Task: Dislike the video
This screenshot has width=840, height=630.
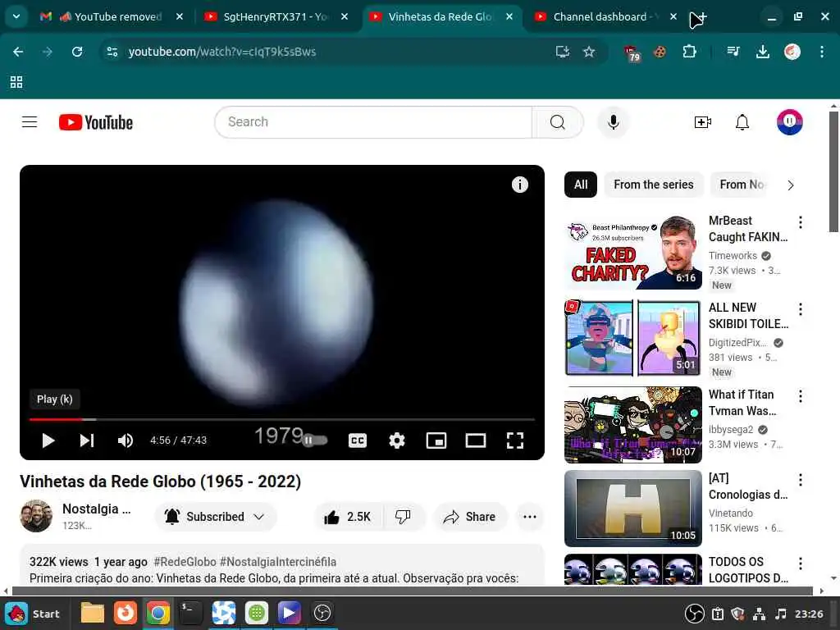Action: [x=403, y=517]
